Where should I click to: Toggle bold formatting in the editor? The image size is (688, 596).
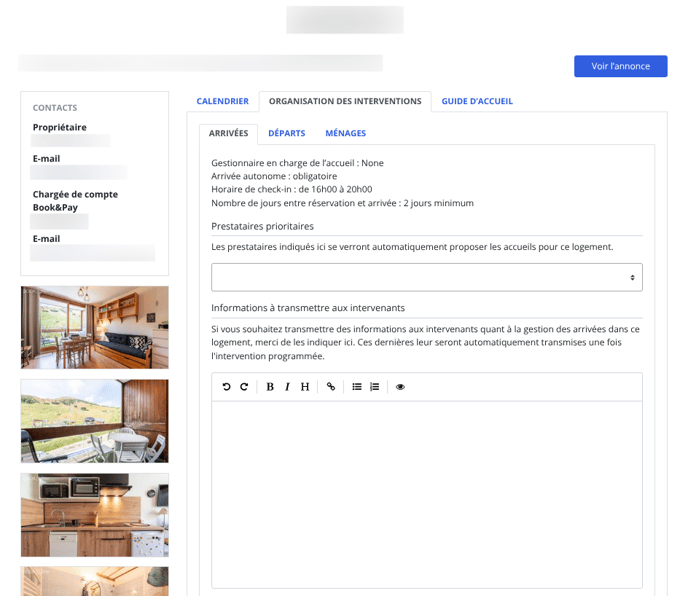pyautogui.click(x=270, y=387)
